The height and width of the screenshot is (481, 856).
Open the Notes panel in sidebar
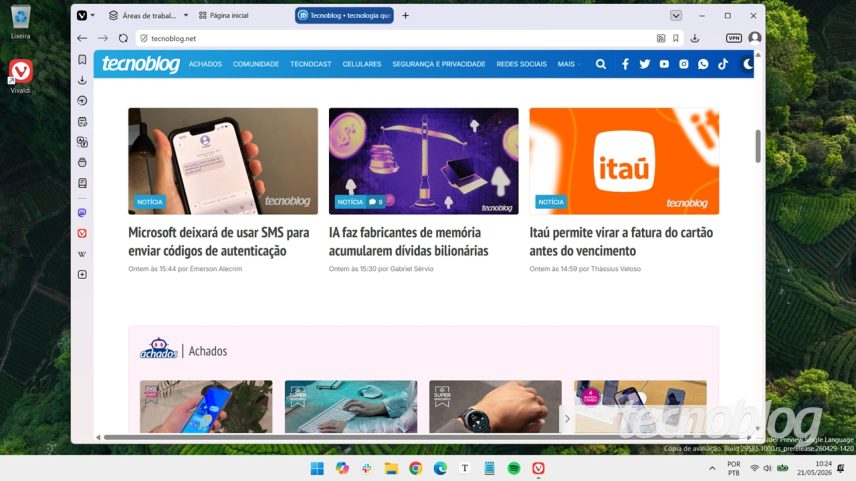[82, 121]
